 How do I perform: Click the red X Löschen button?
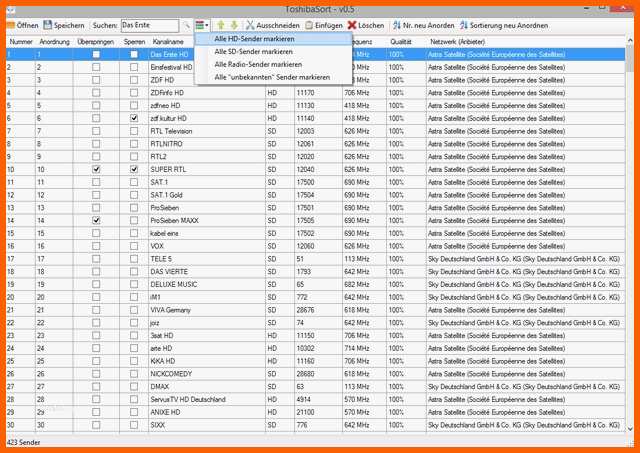pyautogui.click(x=366, y=25)
